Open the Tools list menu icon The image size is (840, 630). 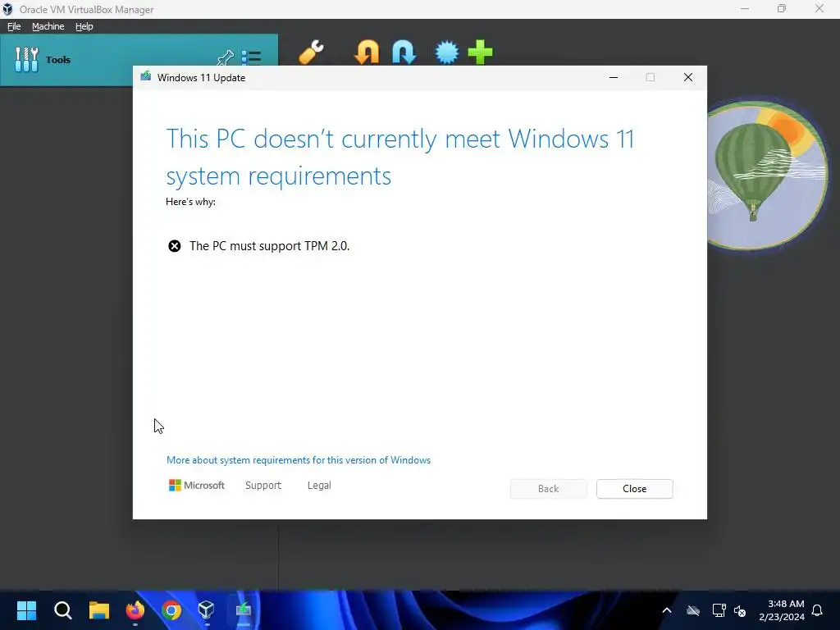251,57
